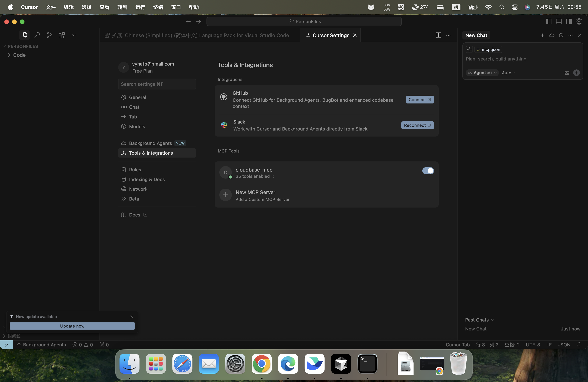588x382 pixels.
Task: Launch Chrome from the Dock
Action: pos(261,364)
